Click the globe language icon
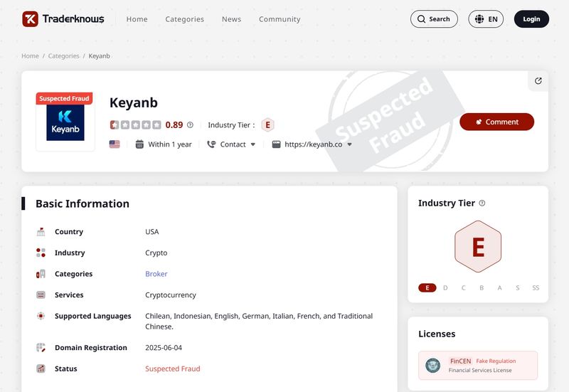569x392 pixels. click(479, 19)
